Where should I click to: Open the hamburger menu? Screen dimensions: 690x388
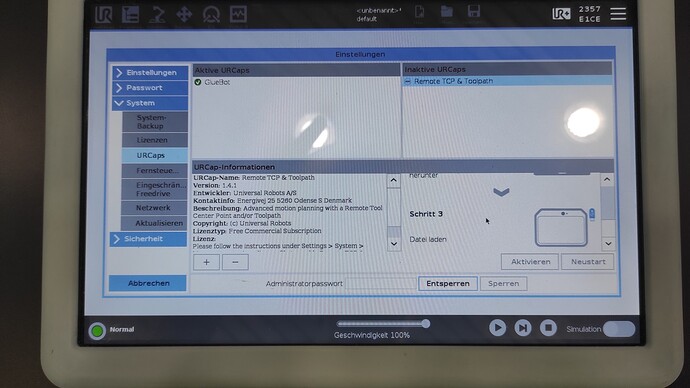[x=618, y=14]
